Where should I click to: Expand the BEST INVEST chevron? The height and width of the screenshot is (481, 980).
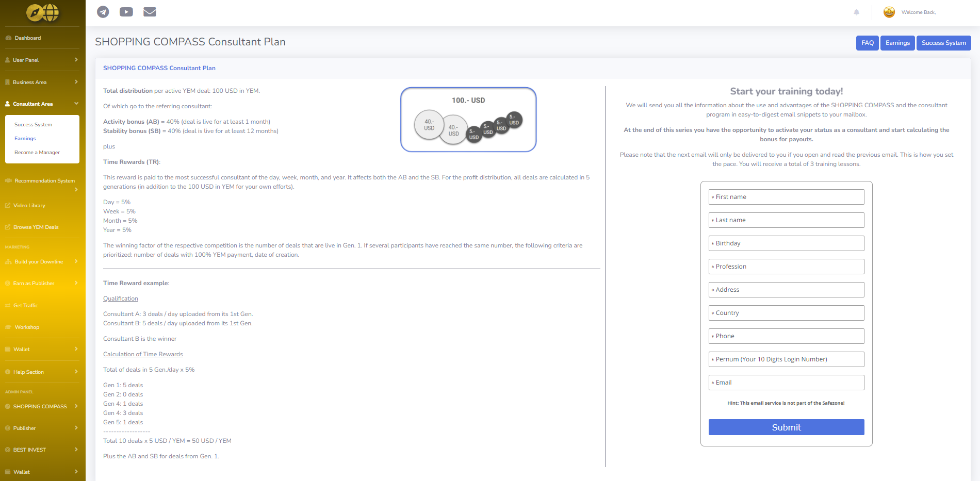point(76,450)
